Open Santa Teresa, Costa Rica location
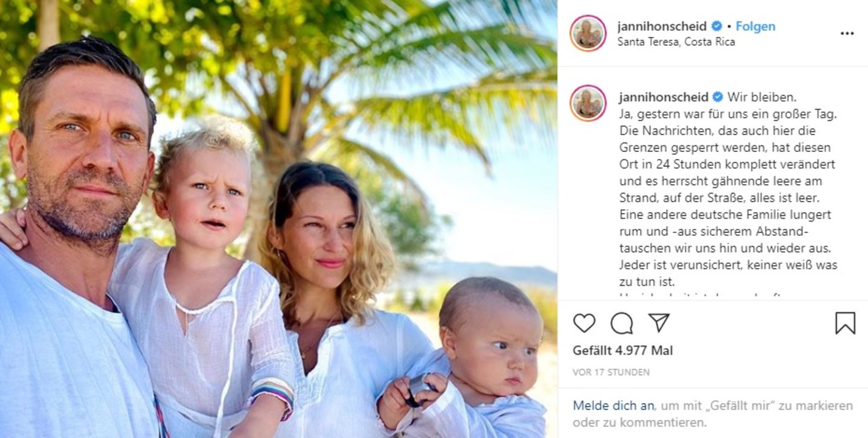 tap(676, 42)
